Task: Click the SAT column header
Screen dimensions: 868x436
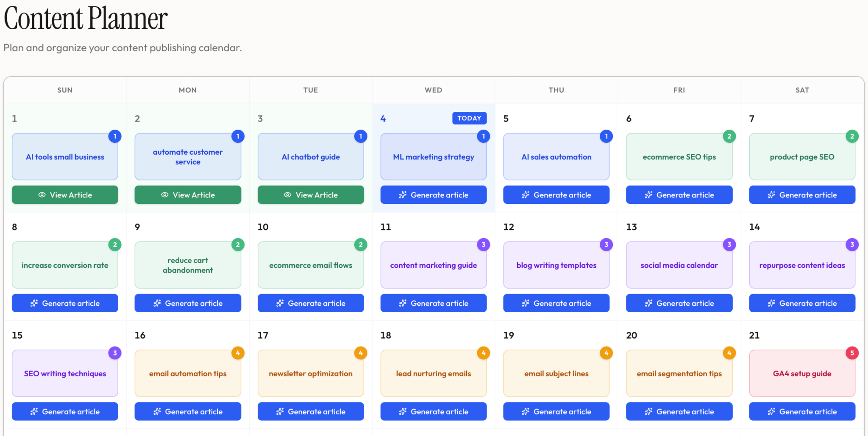Action: 802,90
